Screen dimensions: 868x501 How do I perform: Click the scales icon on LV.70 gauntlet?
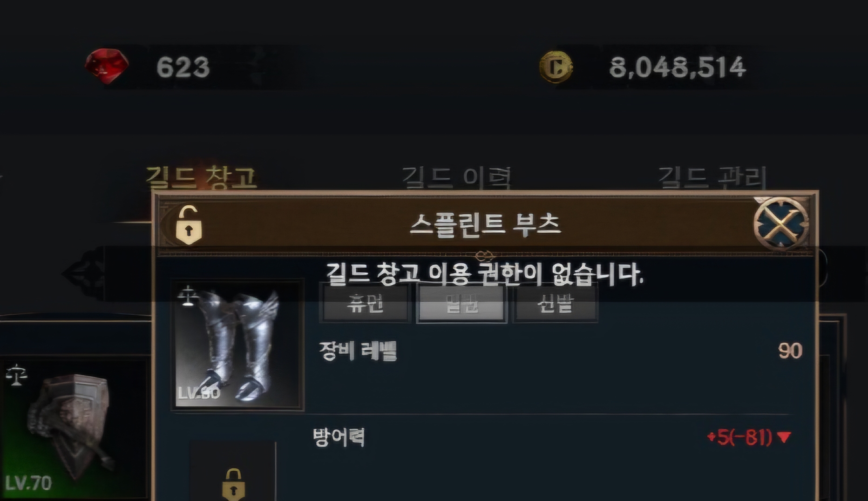click(17, 375)
